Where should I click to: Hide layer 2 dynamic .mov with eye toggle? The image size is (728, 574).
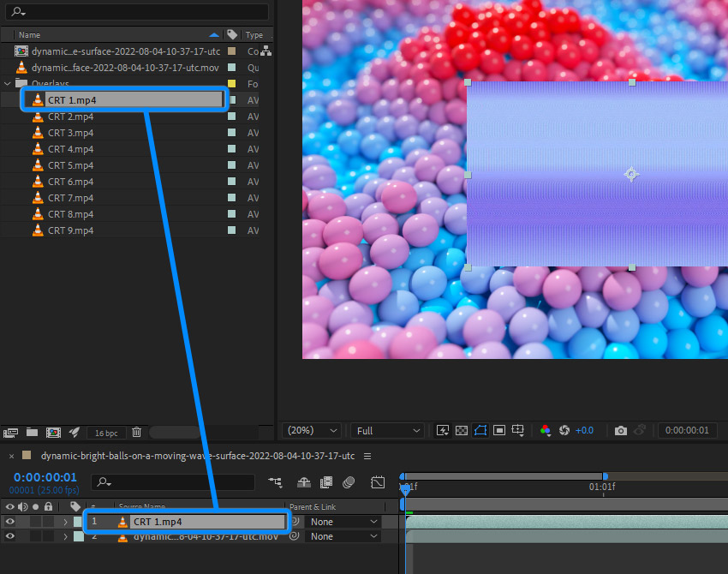tap(9, 536)
